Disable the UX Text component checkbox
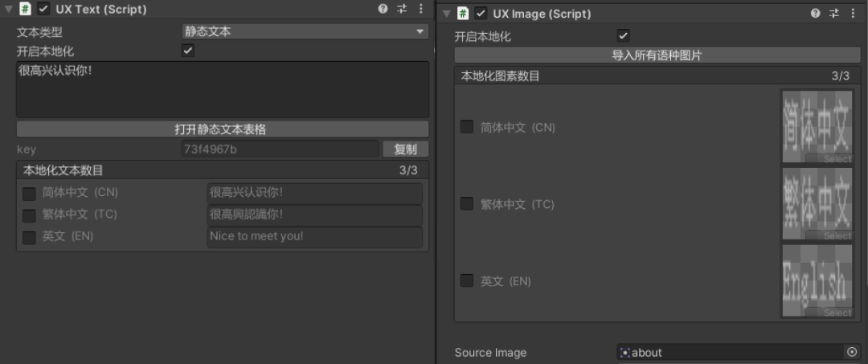 pyautogui.click(x=43, y=9)
